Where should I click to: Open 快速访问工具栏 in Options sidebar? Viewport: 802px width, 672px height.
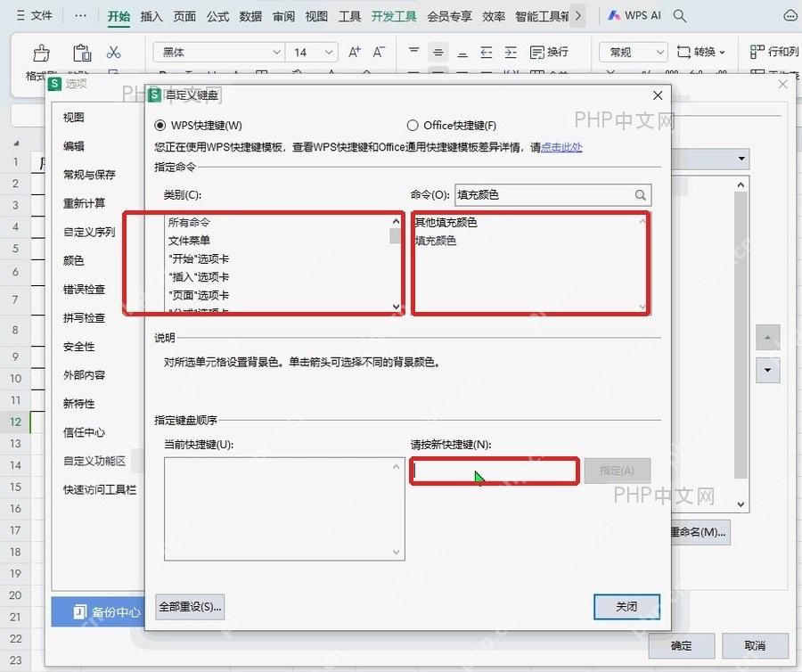pos(100,490)
